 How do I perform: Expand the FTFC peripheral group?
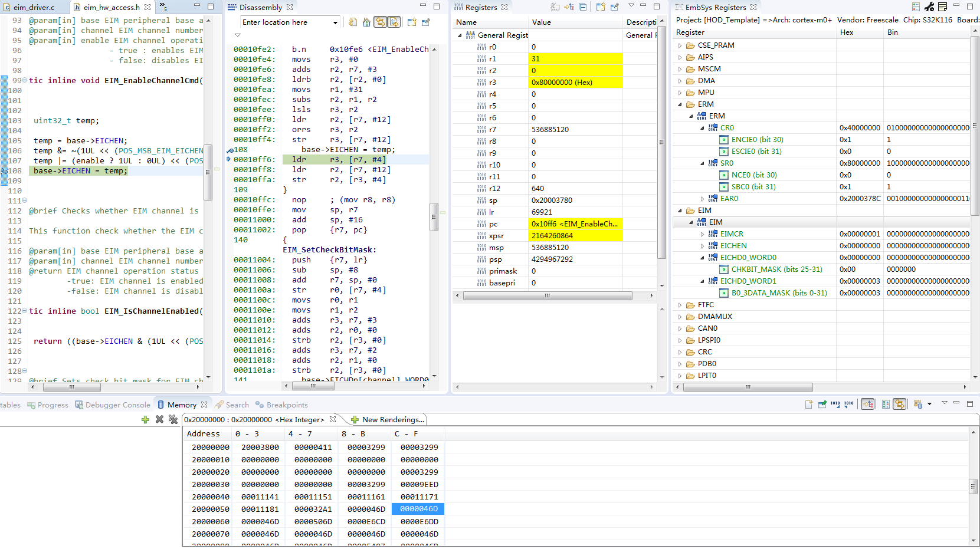coord(679,304)
